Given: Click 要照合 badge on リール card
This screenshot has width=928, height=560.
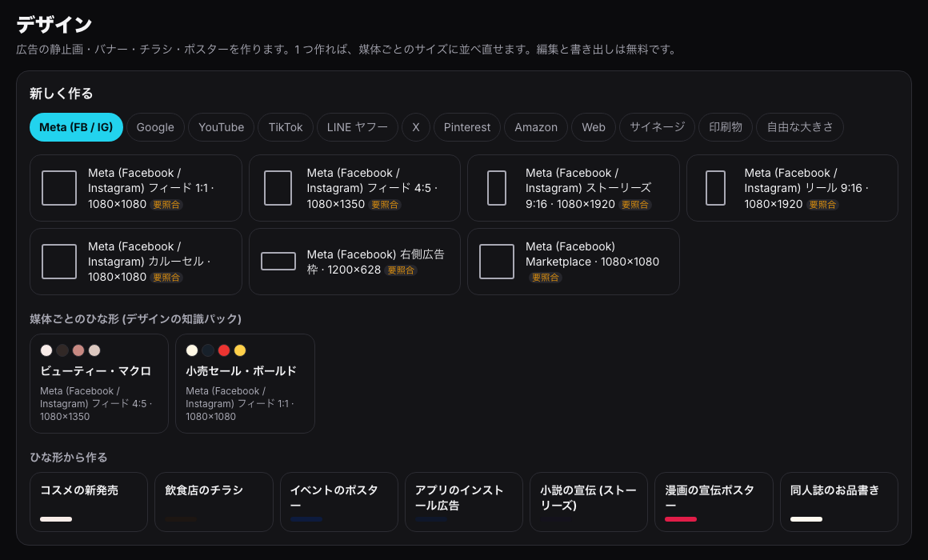Looking at the screenshot, I should click(822, 205).
